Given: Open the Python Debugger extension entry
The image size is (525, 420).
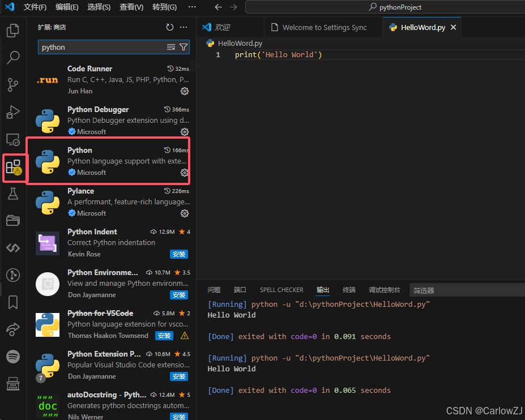Looking at the screenshot, I should (x=111, y=121).
